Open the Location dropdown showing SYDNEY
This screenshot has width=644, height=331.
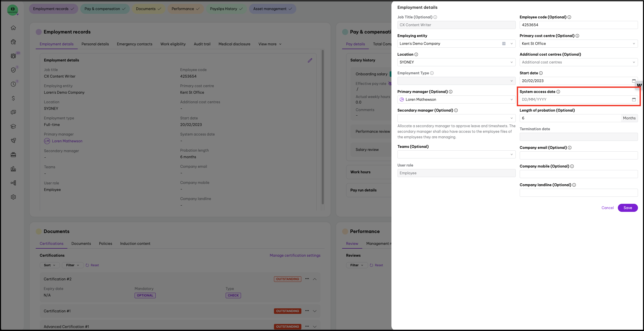click(x=456, y=62)
